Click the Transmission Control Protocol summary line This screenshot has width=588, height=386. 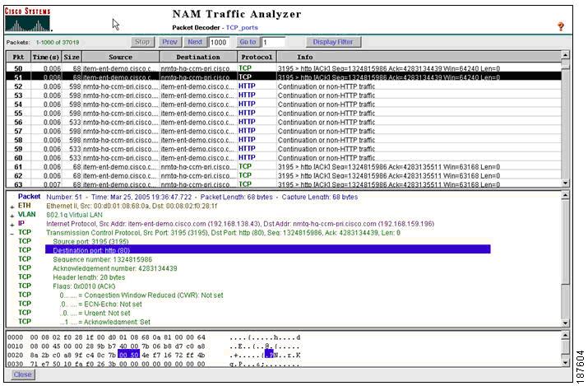coord(223,233)
